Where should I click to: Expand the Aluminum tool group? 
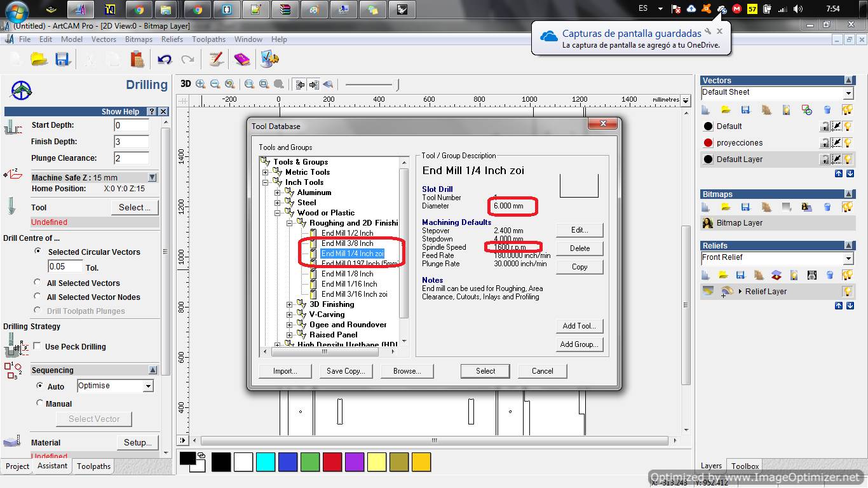[x=278, y=193]
